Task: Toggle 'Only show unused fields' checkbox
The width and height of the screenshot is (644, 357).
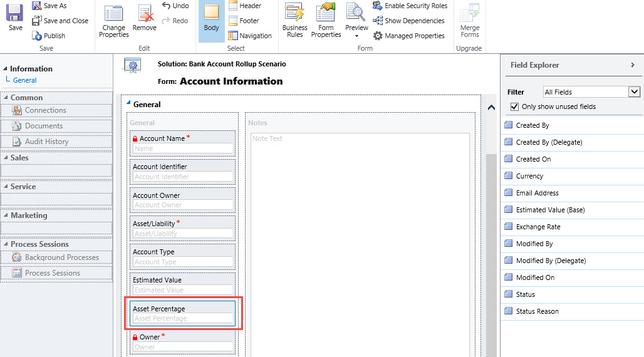Action: coord(515,106)
